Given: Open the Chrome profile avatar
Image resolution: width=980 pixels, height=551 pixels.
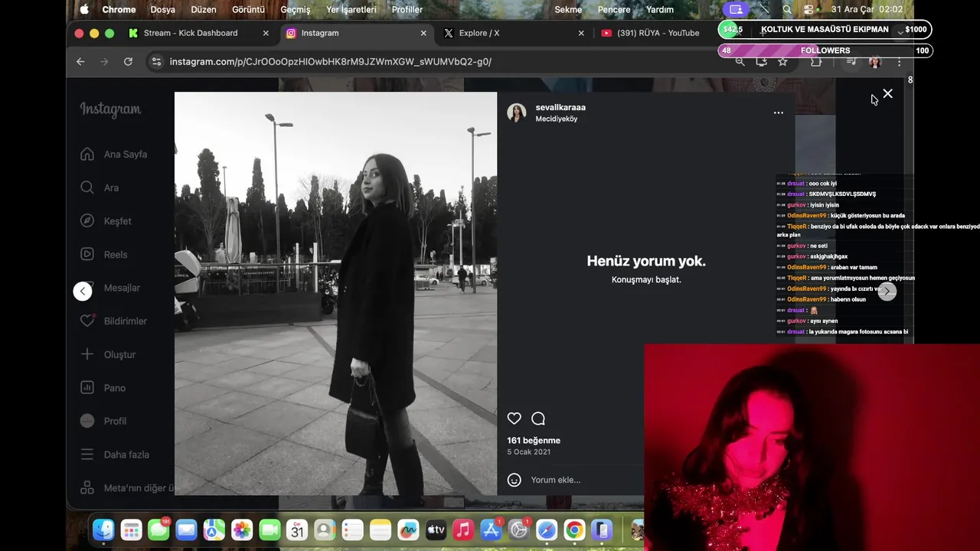Looking at the screenshot, I should [875, 61].
